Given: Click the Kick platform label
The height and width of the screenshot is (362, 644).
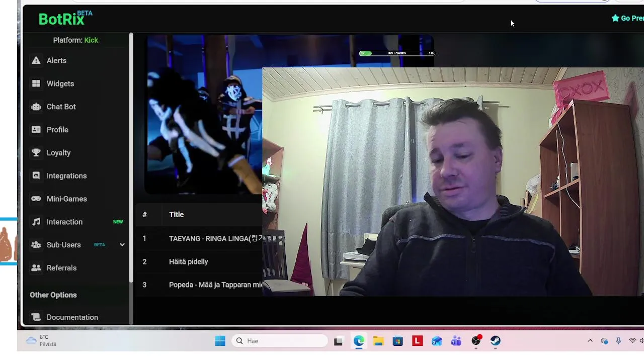Looking at the screenshot, I should click(91, 40).
